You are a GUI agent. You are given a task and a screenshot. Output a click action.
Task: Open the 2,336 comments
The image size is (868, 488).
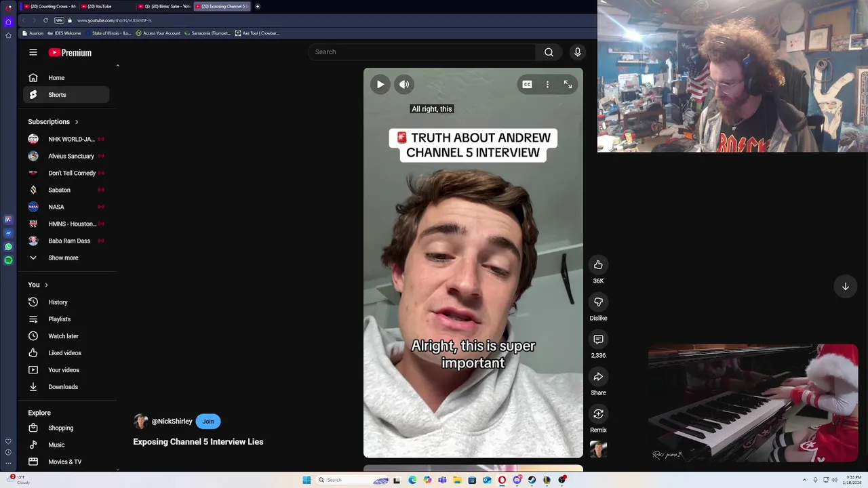pos(598,340)
